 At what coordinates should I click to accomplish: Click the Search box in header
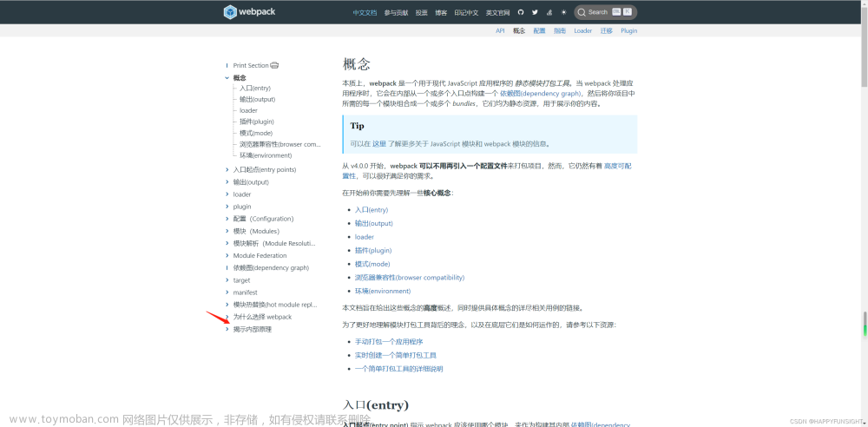point(605,12)
